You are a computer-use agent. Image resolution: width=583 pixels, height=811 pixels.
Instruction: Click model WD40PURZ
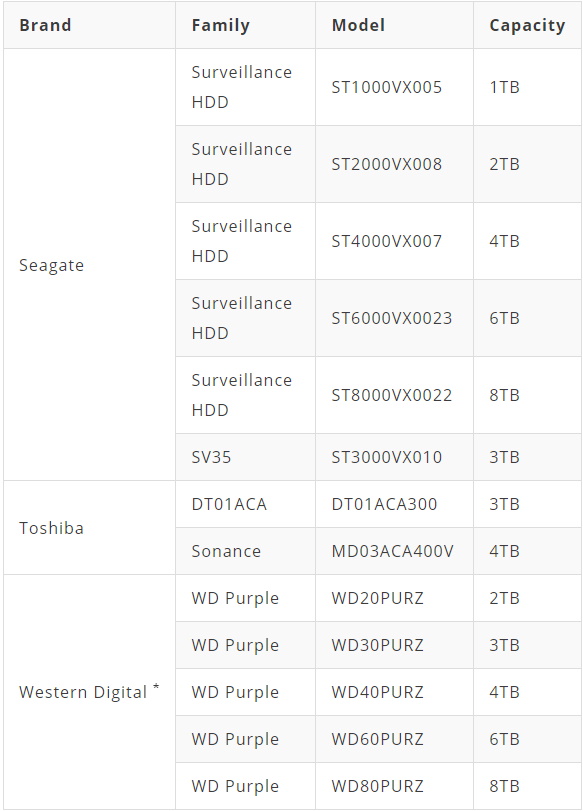click(x=377, y=692)
